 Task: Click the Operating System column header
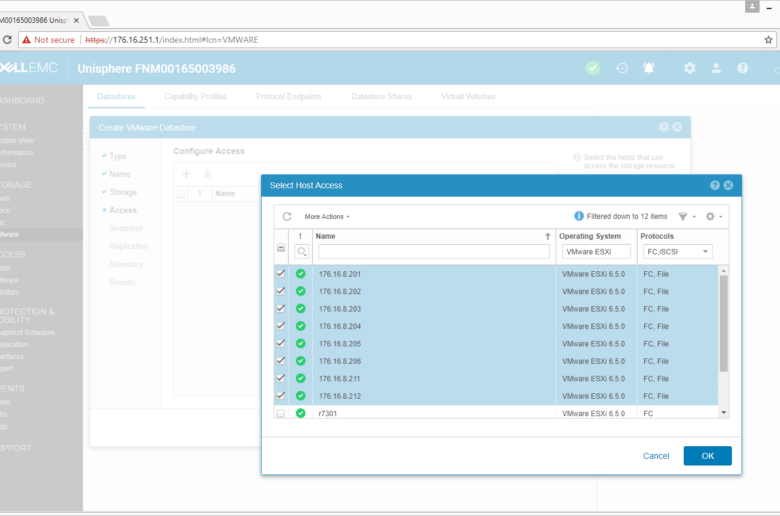coord(590,236)
